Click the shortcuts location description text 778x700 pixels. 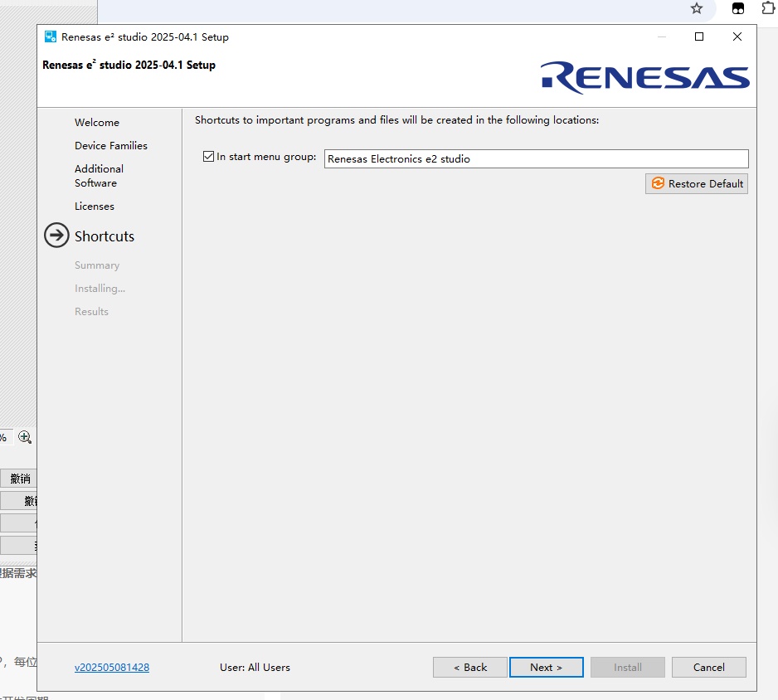click(x=397, y=120)
